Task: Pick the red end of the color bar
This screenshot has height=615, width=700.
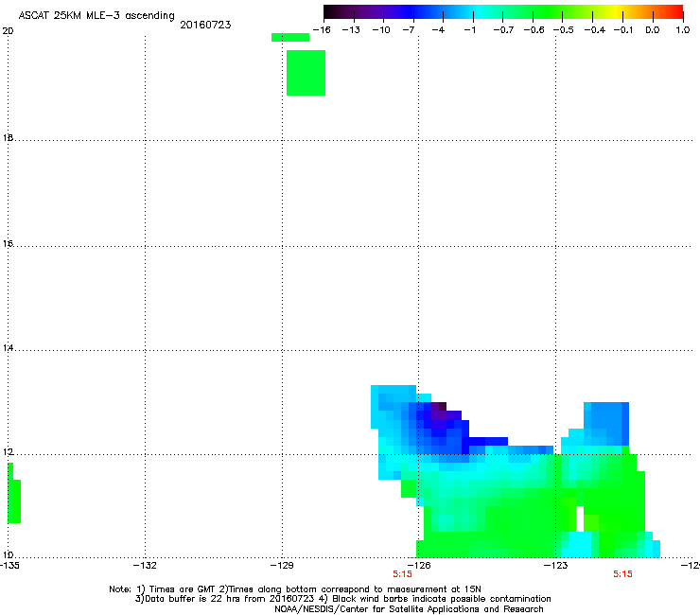Action: pyautogui.click(x=674, y=11)
